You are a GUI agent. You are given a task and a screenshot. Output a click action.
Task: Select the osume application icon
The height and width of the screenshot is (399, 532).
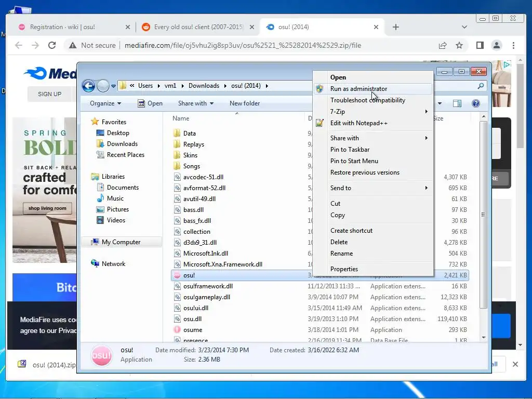(177, 329)
